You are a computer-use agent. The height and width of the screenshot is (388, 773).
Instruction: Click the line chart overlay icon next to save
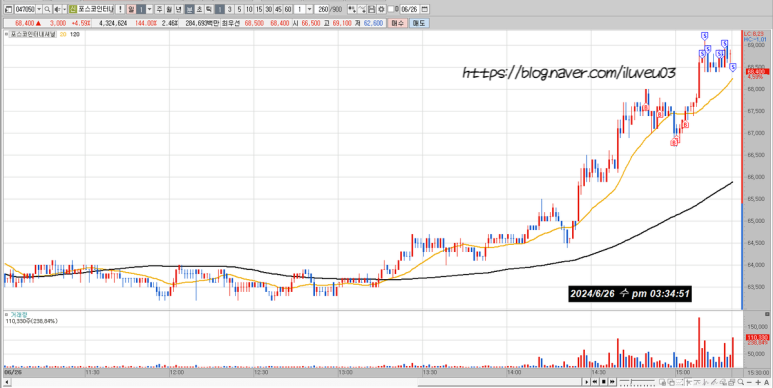click(x=361, y=9)
